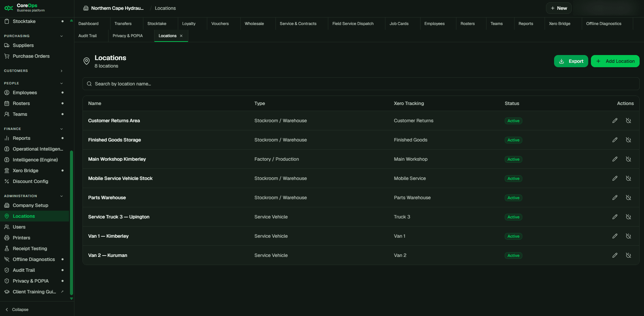Deactivate Main Workshop Kimberley location icon
The height and width of the screenshot is (316, 644).
coord(628,159)
